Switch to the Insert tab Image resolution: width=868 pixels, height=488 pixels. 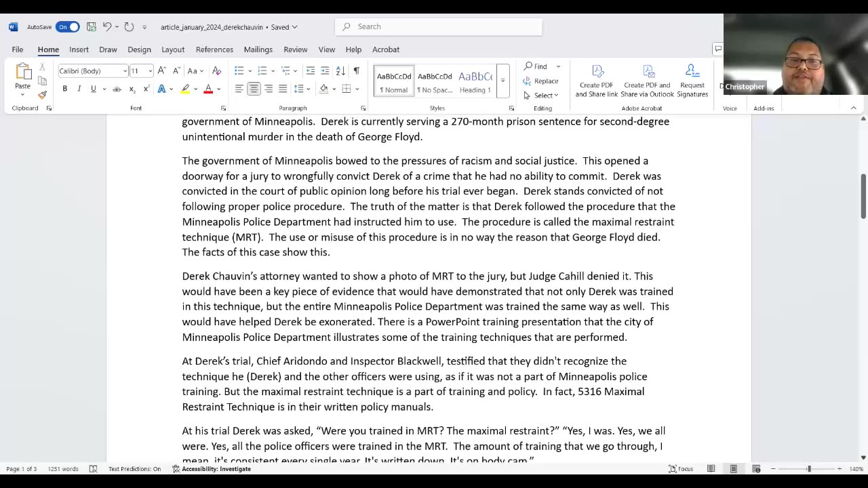tap(79, 49)
